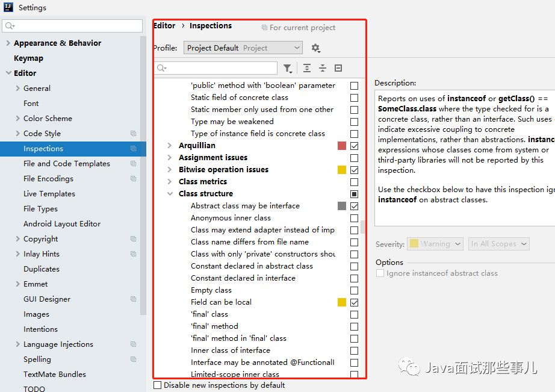The width and height of the screenshot is (555, 392).
Task: Click per-project icon beside File Encodings
Action: pos(134,178)
